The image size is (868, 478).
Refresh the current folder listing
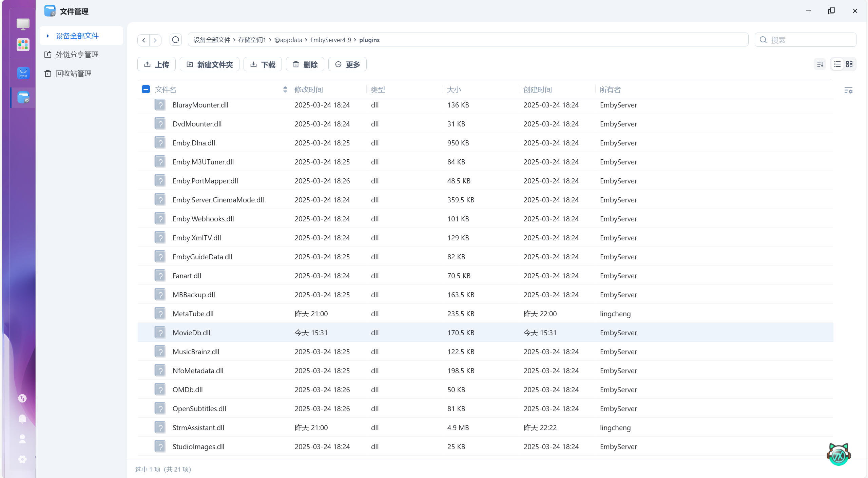click(175, 40)
